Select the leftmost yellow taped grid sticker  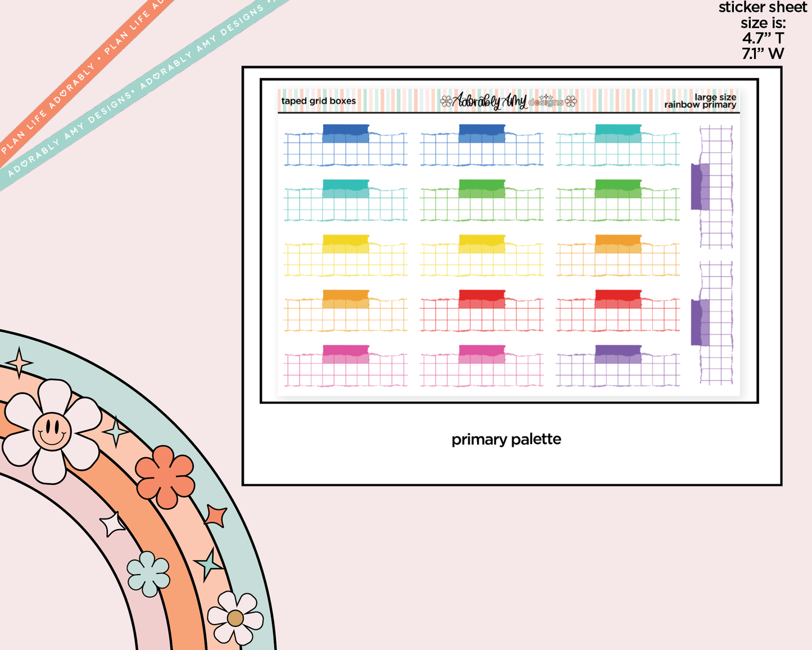point(346,255)
